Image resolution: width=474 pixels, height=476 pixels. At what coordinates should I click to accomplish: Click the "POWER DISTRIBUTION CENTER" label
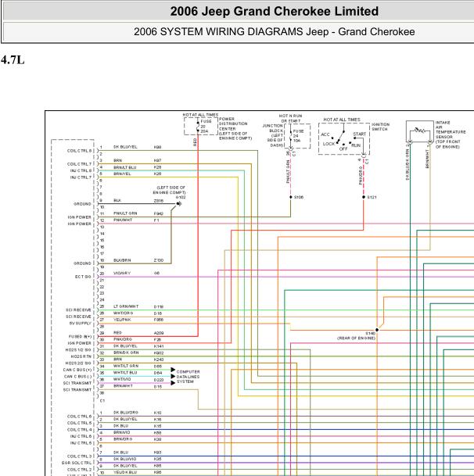[233, 123]
